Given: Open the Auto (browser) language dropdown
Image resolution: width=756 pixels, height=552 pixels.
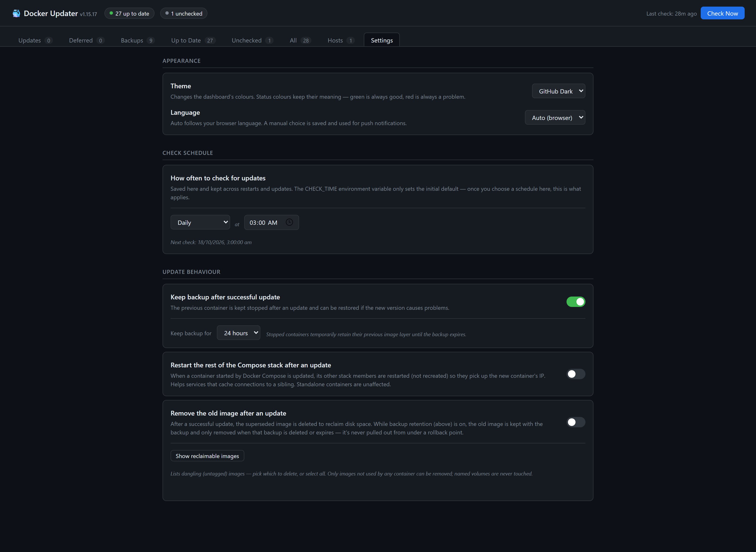Looking at the screenshot, I should pos(555,117).
